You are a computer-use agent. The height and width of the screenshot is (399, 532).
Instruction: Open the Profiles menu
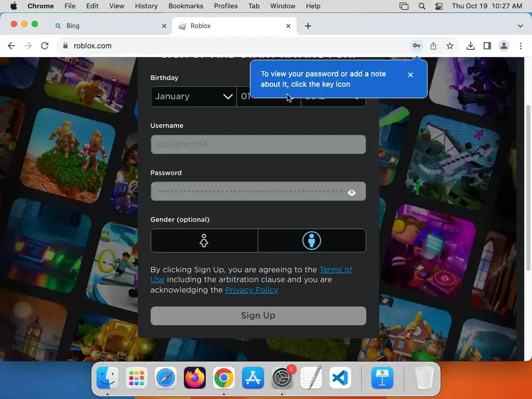pyautogui.click(x=225, y=6)
